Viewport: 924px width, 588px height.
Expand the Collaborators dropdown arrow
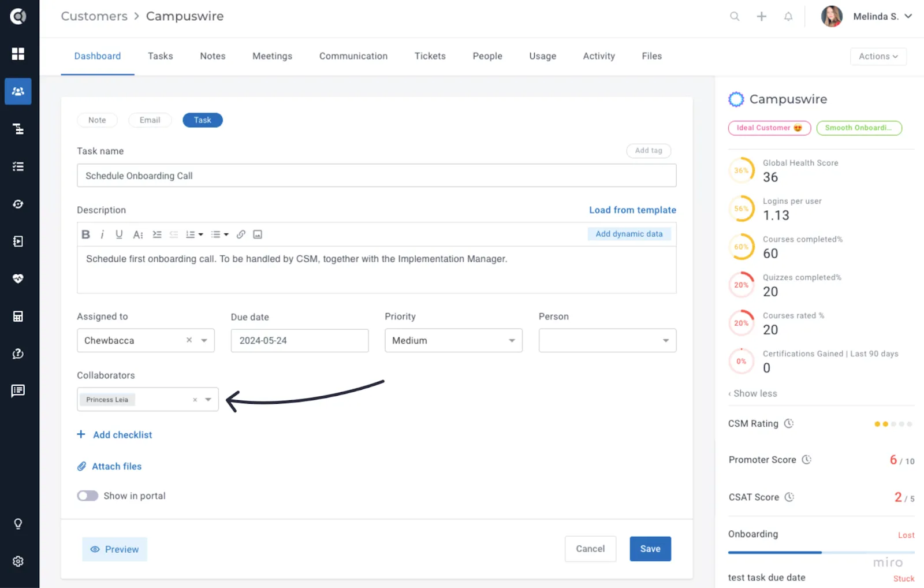(x=208, y=400)
